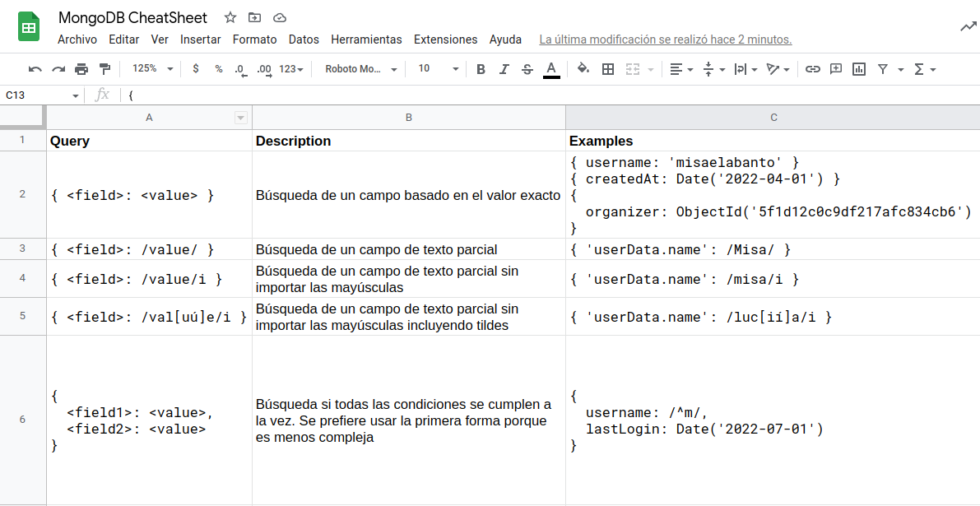Open the Fill color picker

point(583,69)
